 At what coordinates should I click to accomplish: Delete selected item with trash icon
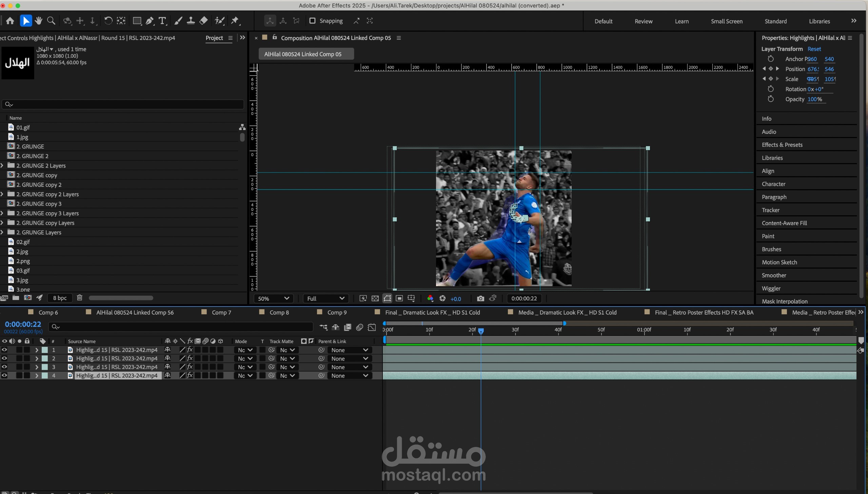coord(79,298)
